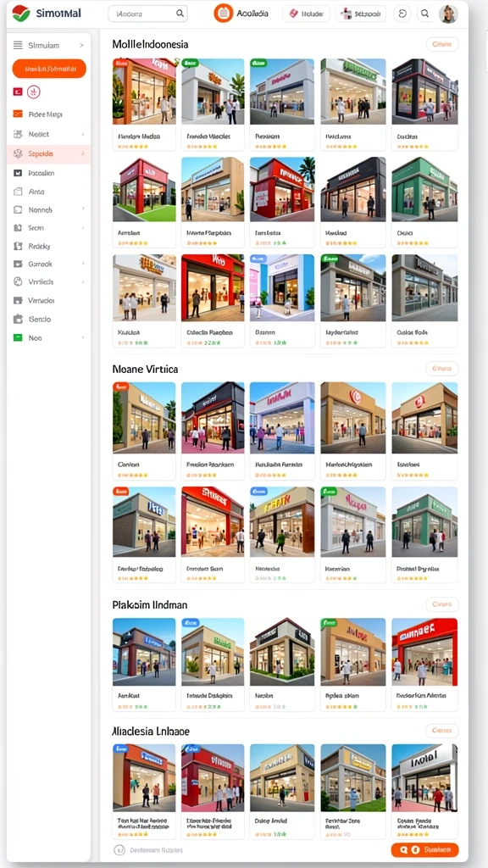Click the round history icon in the top bar

[402, 14]
